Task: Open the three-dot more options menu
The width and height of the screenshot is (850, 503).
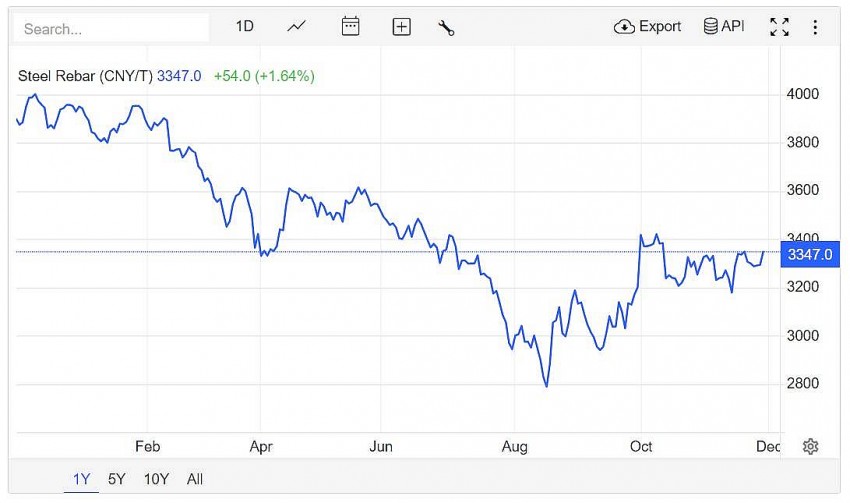Action: pos(815,27)
